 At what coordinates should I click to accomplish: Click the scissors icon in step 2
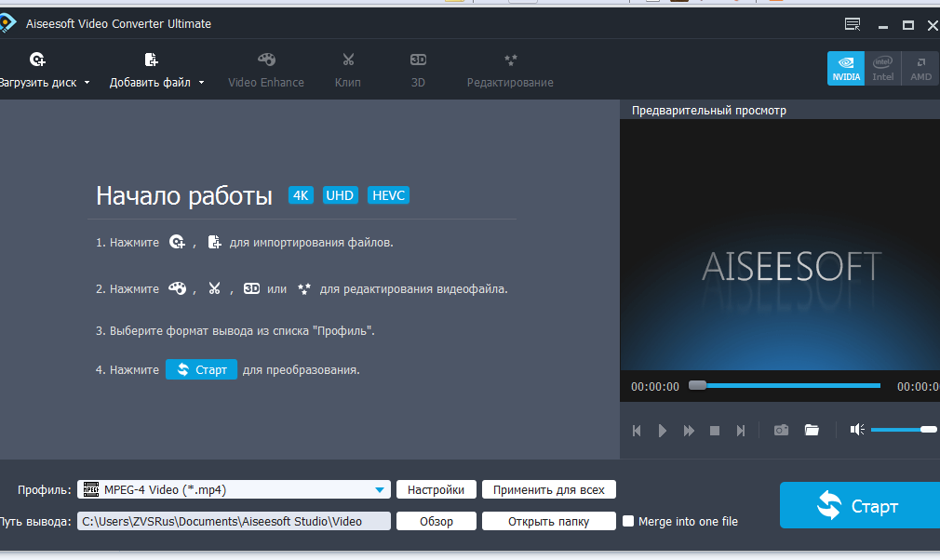pyautogui.click(x=214, y=288)
